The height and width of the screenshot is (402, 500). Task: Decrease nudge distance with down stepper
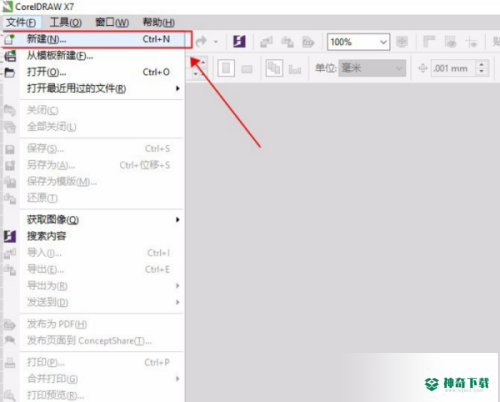coord(482,72)
